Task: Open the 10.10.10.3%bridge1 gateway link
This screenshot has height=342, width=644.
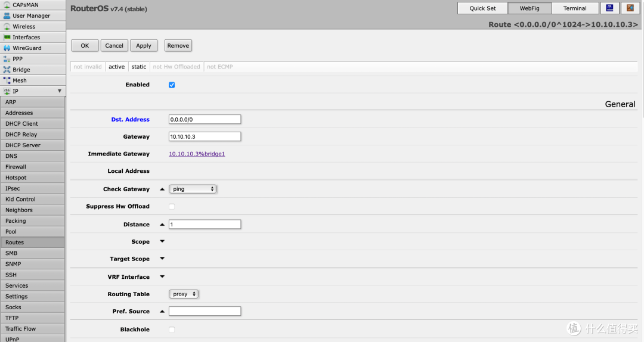Action: (x=197, y=154)
